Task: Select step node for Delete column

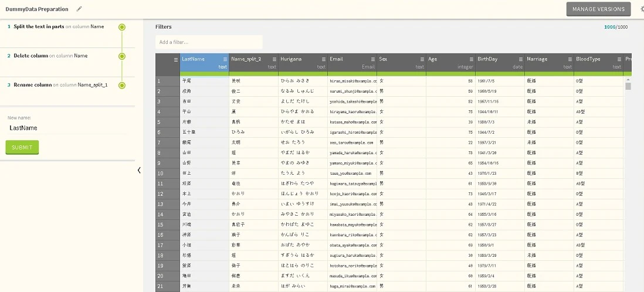Action: [x=121, y=56]
